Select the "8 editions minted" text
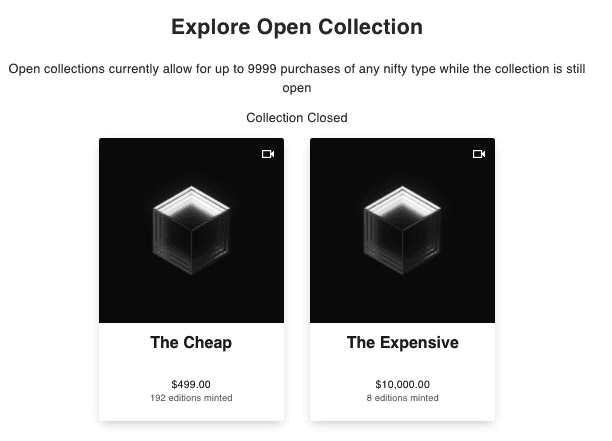 click(402, 398)
